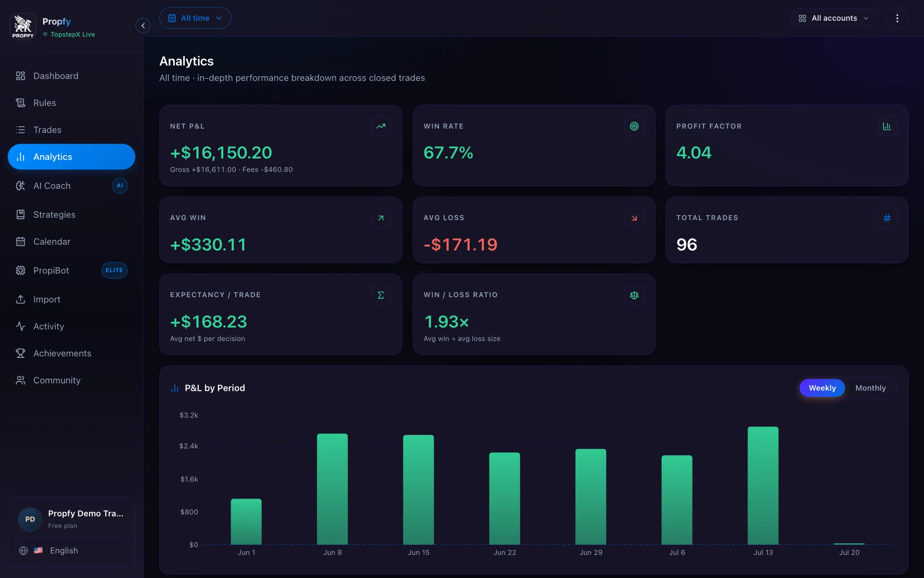Screen dimensions: 924x578
Task: Click the Community people icon
Action: 20,380
